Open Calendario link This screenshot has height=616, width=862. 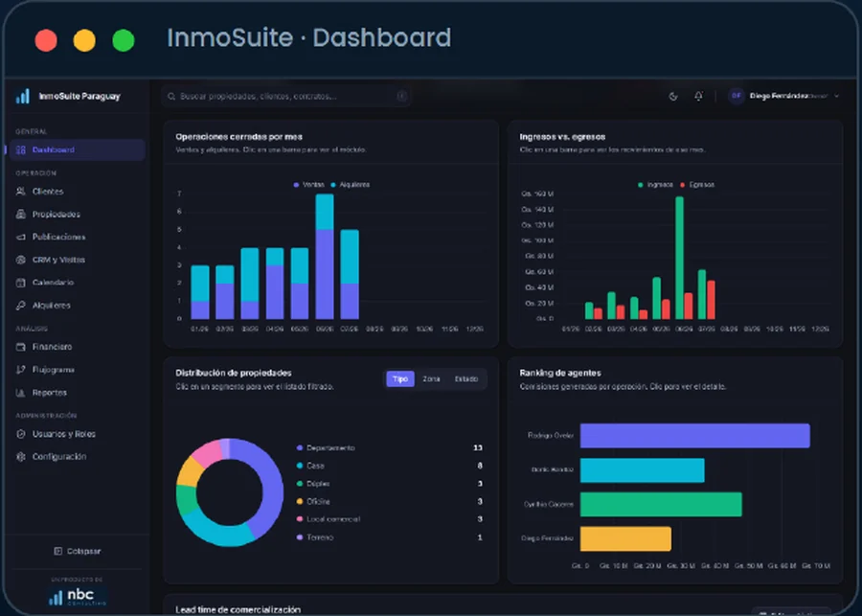pyautogui.click(x=78, y=283)
